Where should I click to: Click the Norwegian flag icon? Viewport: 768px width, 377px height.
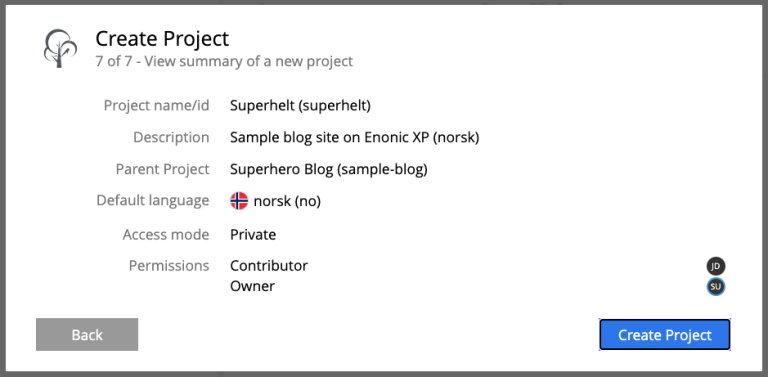239,201
